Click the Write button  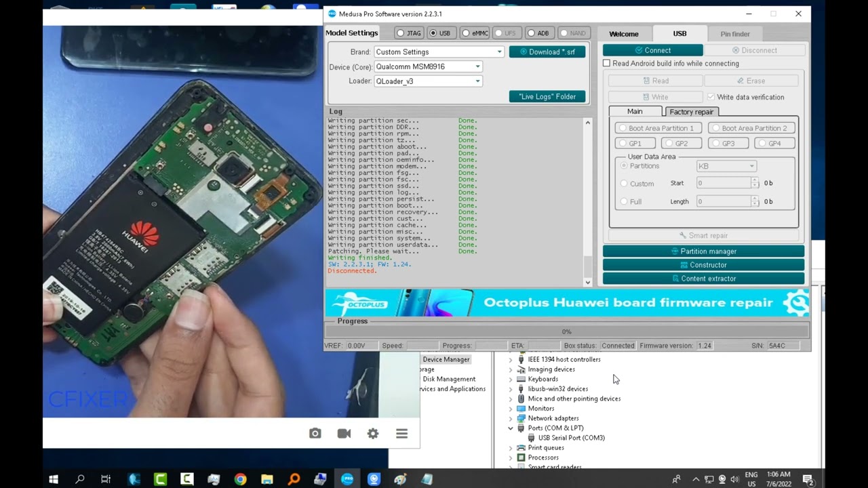point(656,96)
